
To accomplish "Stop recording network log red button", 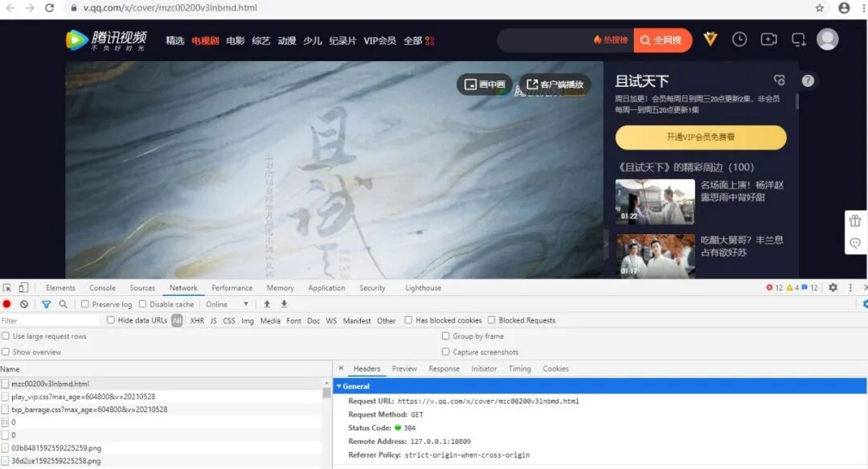I will [x=6, y=304].
